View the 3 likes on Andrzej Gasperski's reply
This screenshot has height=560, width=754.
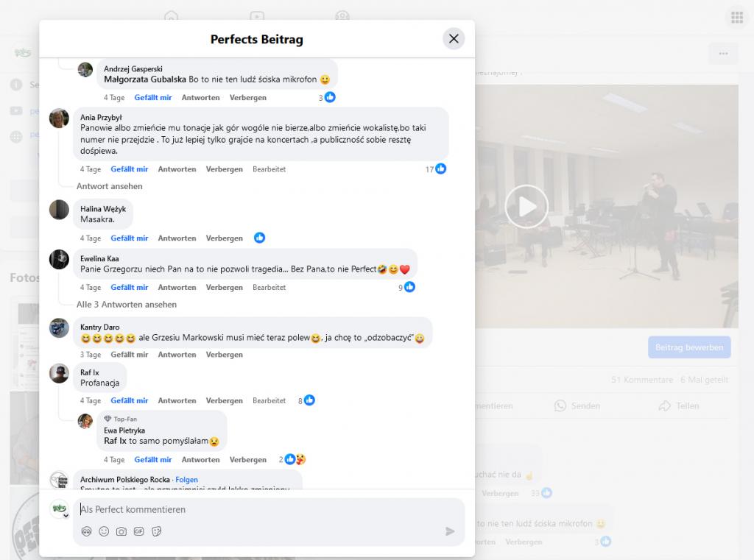tap(327, 98)
